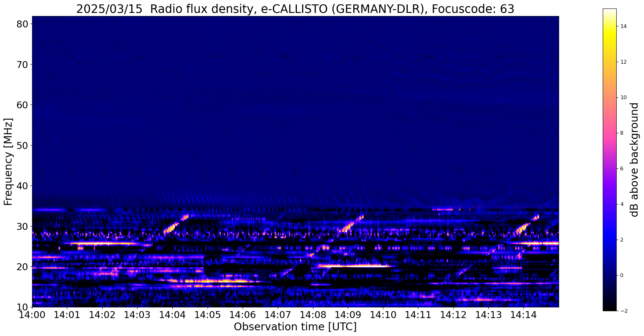The height and width of the screenshot is (336, 644).
Task: Click the colorbar tick label 12
Action: tap(623, 62)
